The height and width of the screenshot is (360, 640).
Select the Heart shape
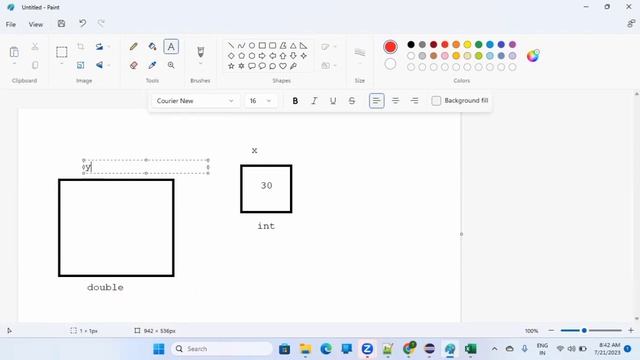pyautogui.click(x=283, y=66)
